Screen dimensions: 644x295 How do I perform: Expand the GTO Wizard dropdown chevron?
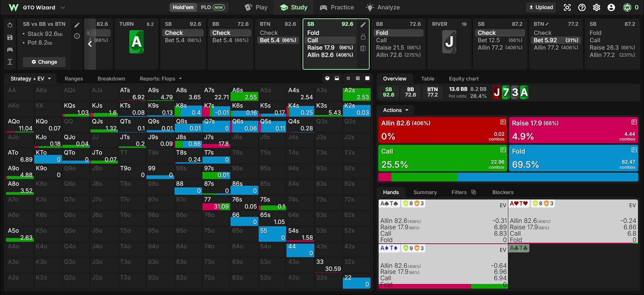tap(63, 7)
